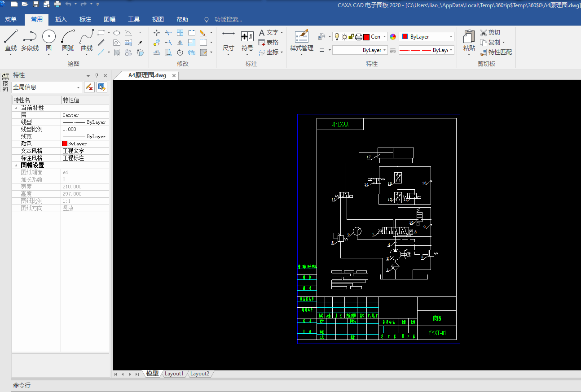Screen dimensions: 581x392
Task: Click the save icon in quick access bar
Action: (35, 4)
